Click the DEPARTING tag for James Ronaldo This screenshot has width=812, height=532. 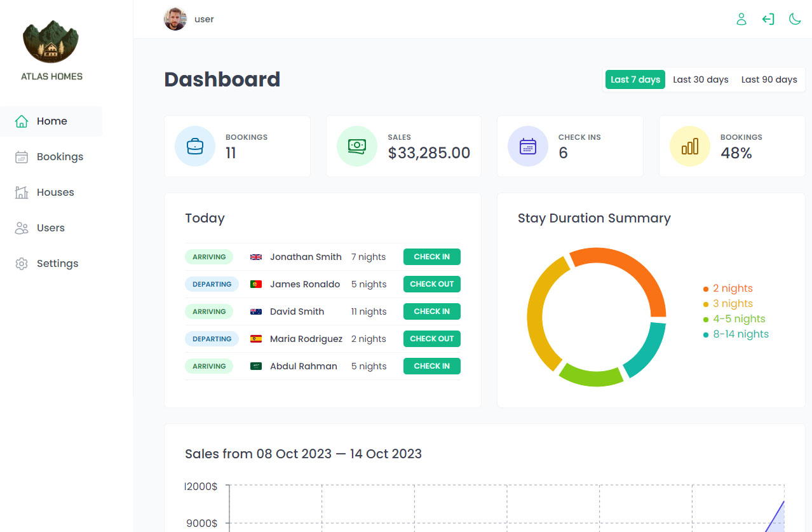(x=212, y=284)
